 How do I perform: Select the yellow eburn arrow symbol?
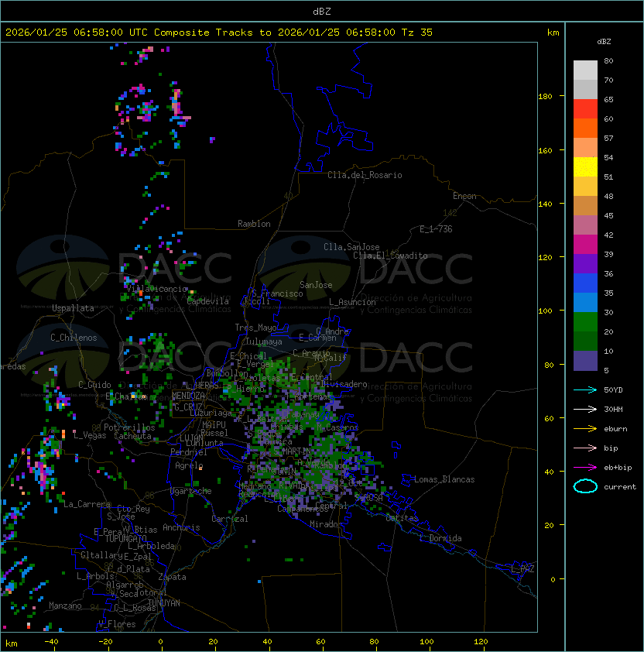point(585,428)
